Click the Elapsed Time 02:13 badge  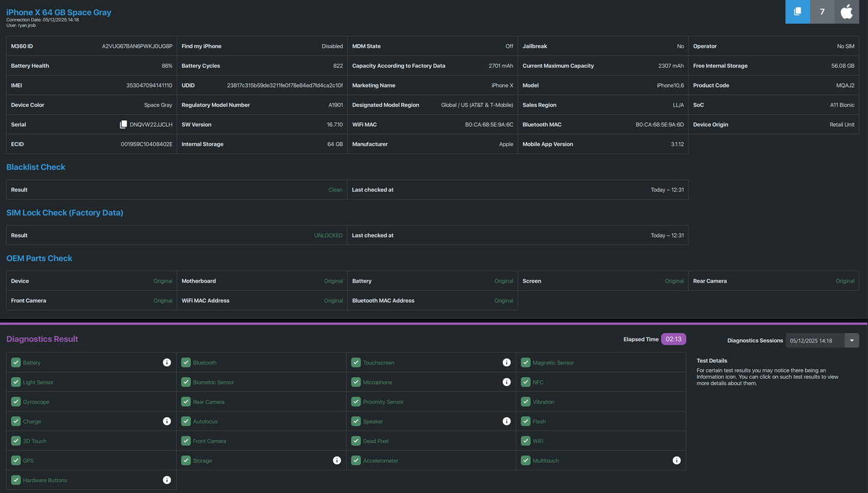tap(673, 339)
